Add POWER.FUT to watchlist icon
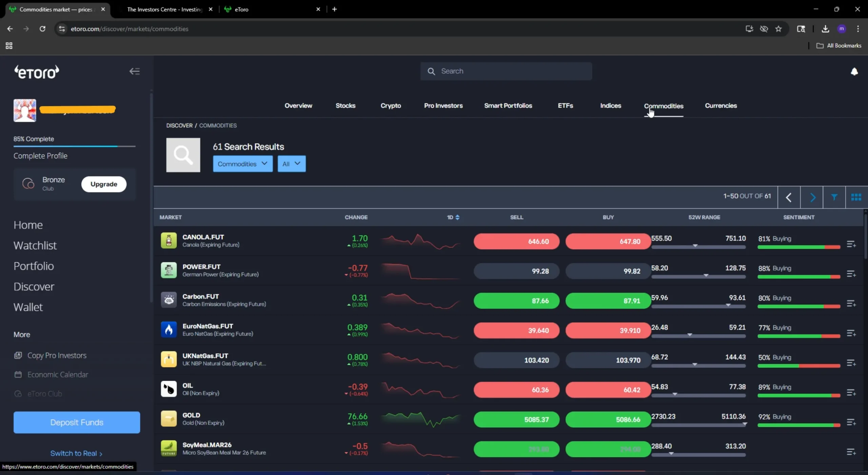 click(851, 273)
